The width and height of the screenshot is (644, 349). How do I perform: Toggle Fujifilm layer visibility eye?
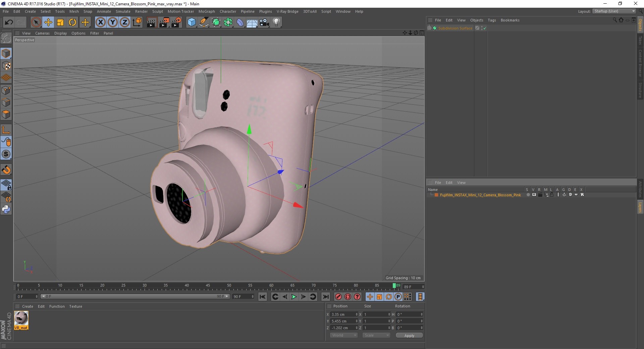click(534, 195)
